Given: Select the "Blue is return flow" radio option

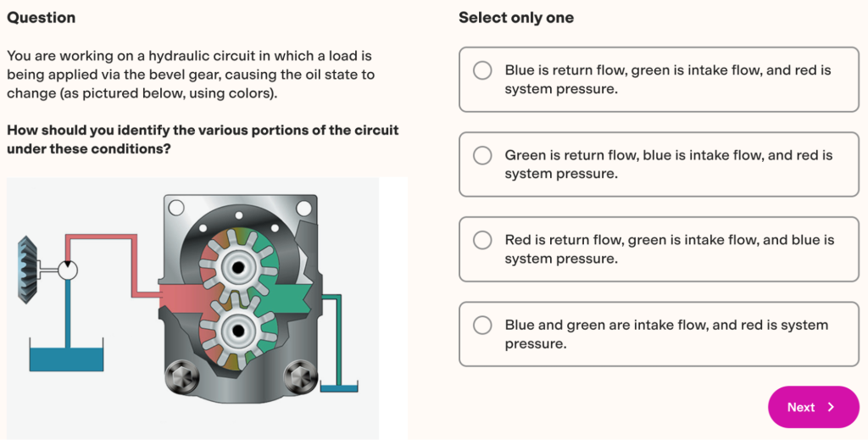Looking at the screenshot, I should (x=482, y=70).
